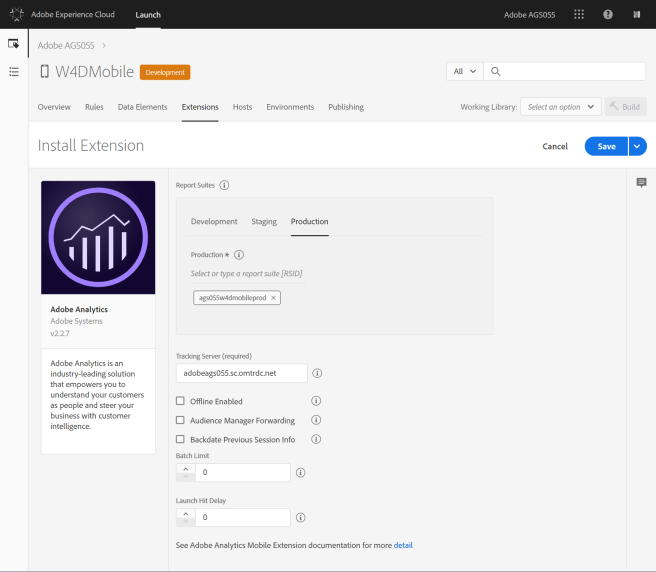Toggle Audience Manager Forwarding checkbox
Viewport: 656px width, 572px height.
[x=180, y=420]
